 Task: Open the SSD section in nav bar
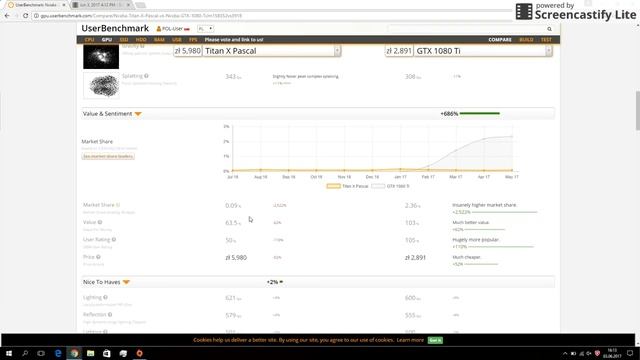point(124,40)
